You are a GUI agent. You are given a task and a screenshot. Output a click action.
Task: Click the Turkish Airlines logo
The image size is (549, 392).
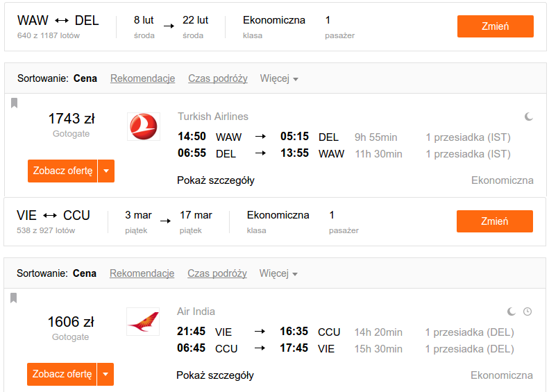[x=144, y=127]
